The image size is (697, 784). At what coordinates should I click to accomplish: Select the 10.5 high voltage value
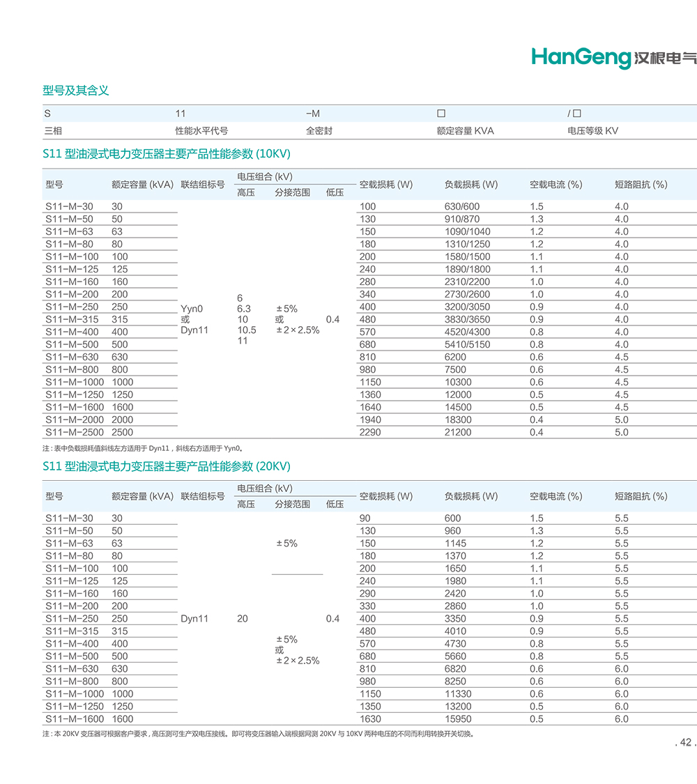point(246,330)
